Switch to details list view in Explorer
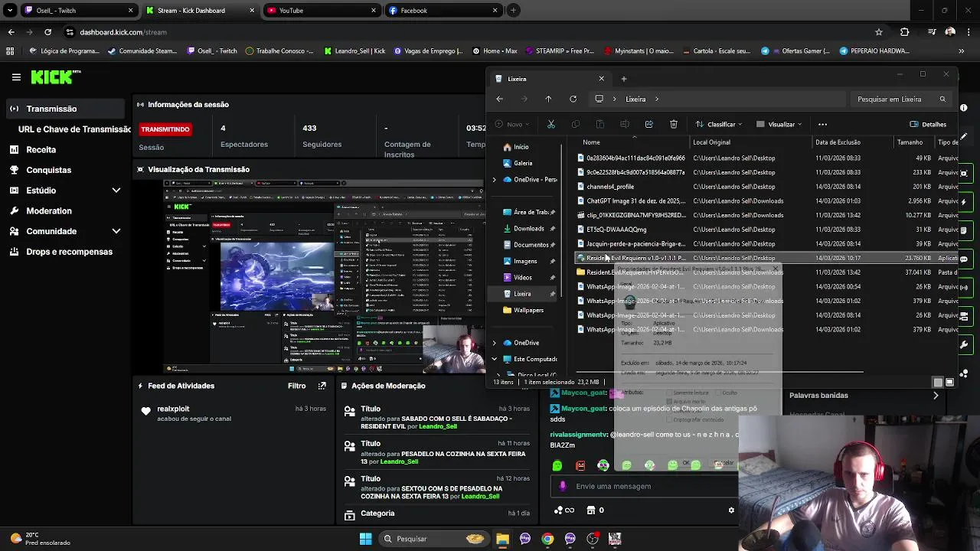980x551 pixels. (938, 382)
